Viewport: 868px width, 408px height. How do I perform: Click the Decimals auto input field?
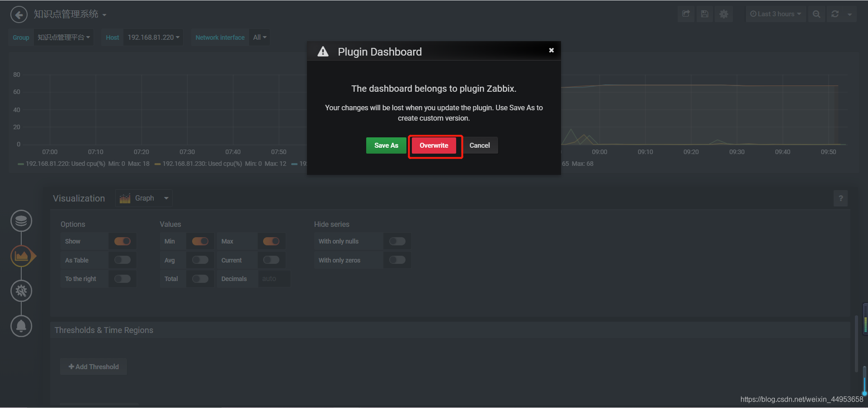pyautogui.click(x=274, y=279)
